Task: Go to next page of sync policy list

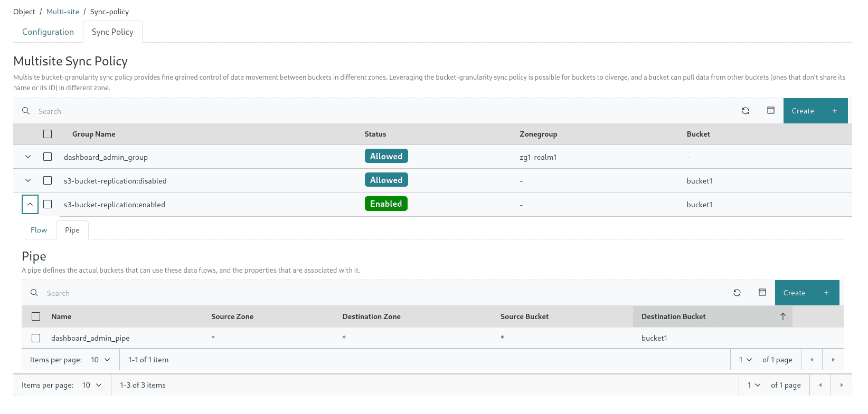Action: [x=841, y=385]
